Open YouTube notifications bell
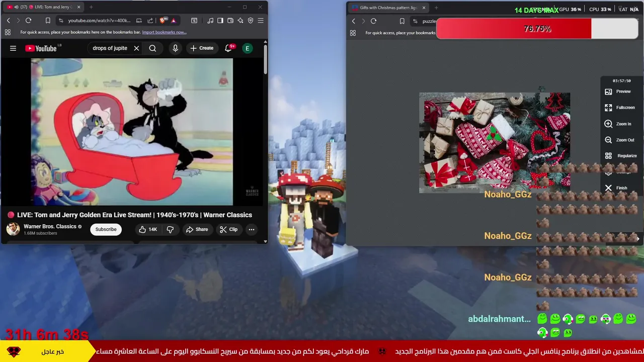Image resolution: width=644 pixels, height=362 pixels. click(x=228, y=48)
